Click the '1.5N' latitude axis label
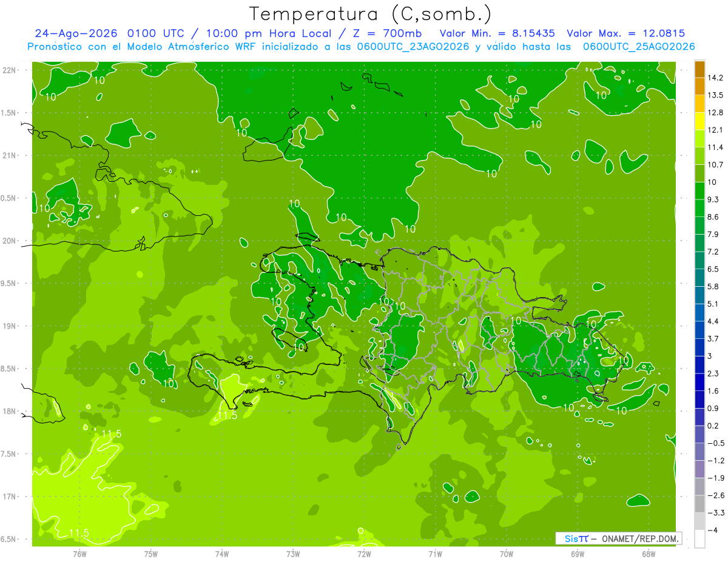Screen dimensions: 728x562 pos(9,113)
